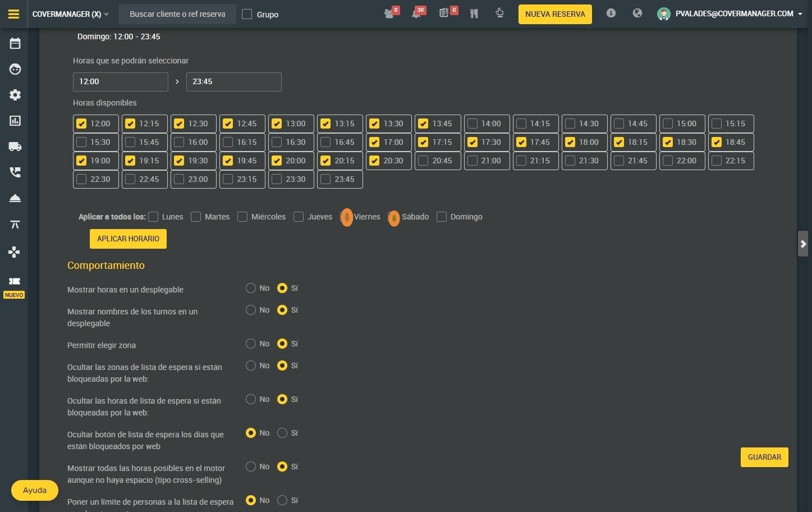Click the restaurant cutlery icon in top bar
The width and height of the screenshot is (812, 512).
[x=474, y=13]
